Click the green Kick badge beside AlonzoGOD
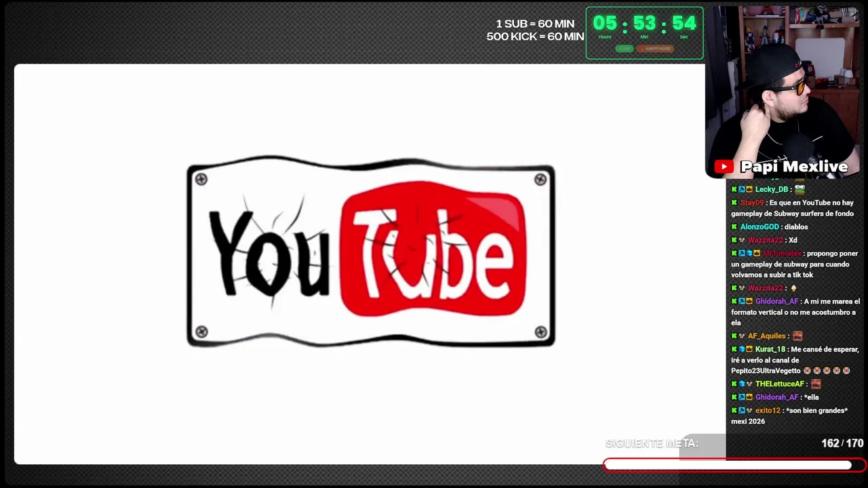868x488 pixels. pos(734,227)
